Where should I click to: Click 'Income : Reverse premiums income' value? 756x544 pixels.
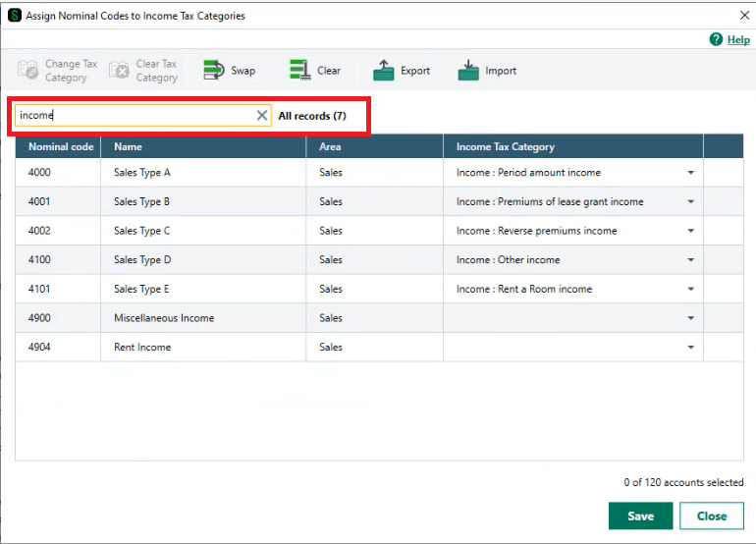[536, 231]
